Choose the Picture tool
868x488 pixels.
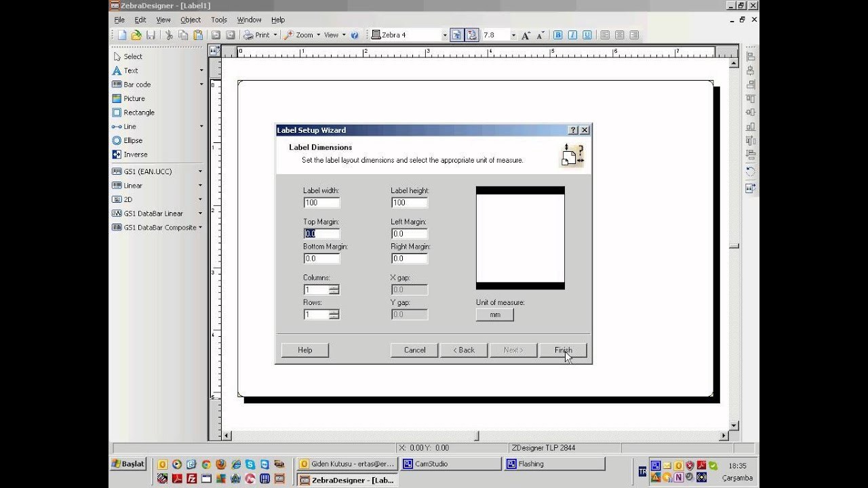129,98
